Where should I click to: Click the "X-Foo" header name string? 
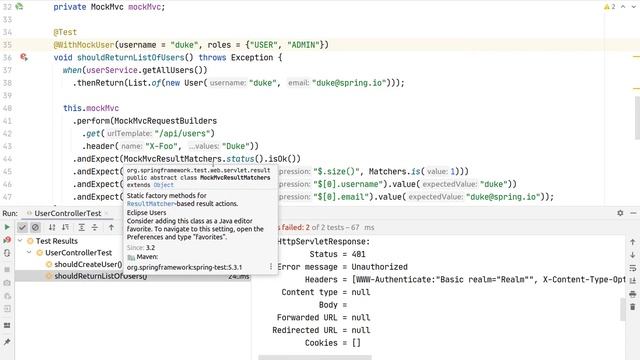(161, 146)
